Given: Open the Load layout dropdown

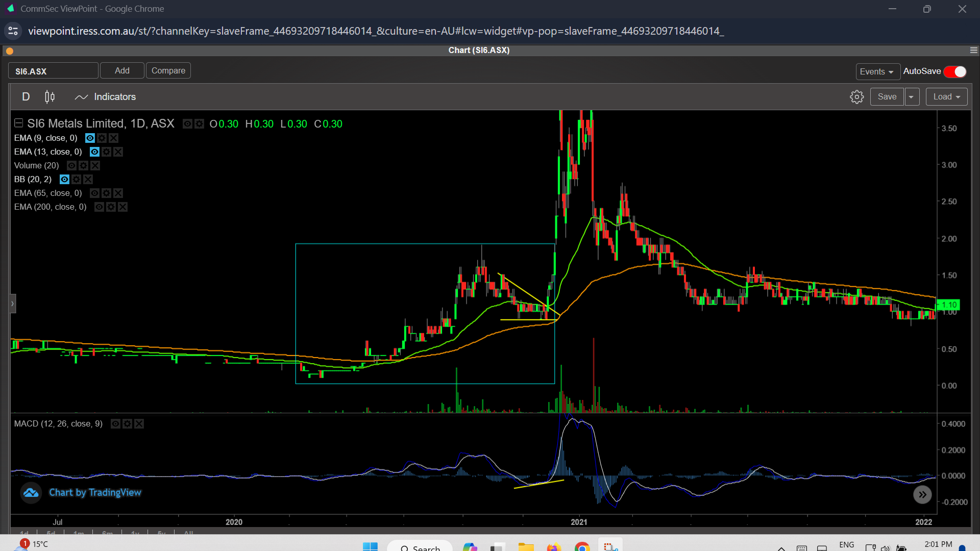Looking at the screenshot, I should [x=946, y=97].
